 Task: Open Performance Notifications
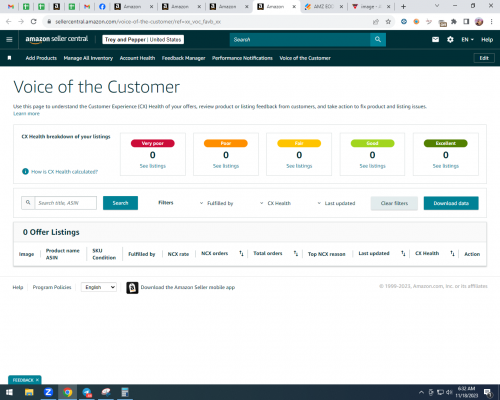click(x=242, y=58)
